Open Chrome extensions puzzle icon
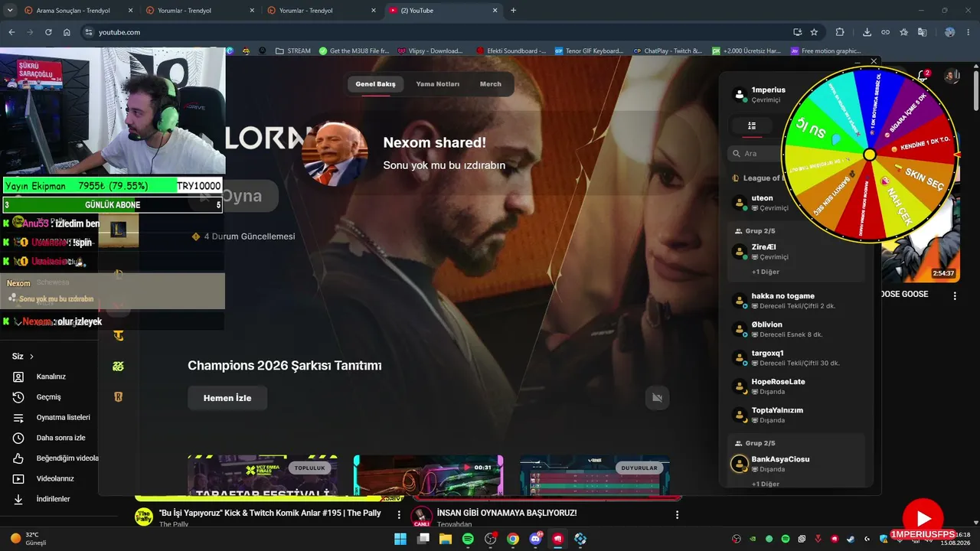Screen dimensions: 980x551 [840, 32]
